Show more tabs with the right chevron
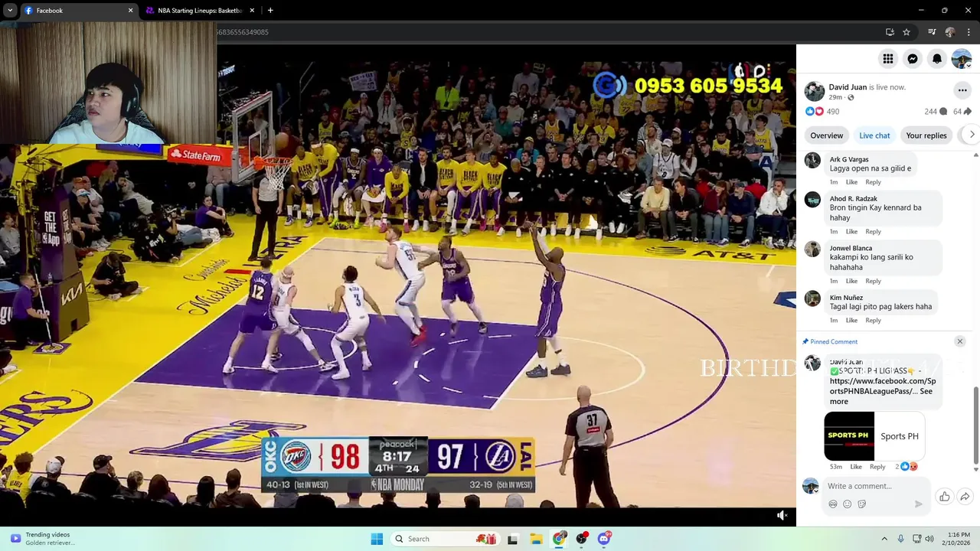Viewport: 980px width, 551px height. point(972,135)
